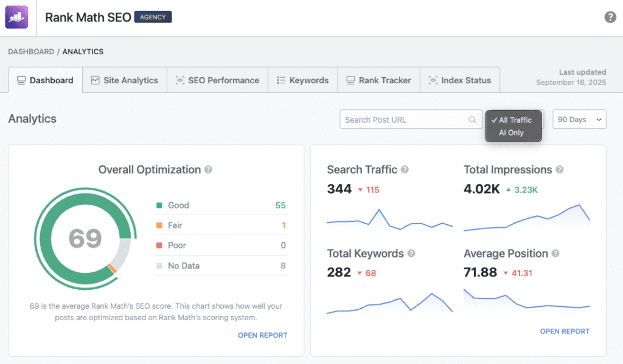Click Search Traffic help icon
Screen dimensions: 623x364
tap(405, 170)
